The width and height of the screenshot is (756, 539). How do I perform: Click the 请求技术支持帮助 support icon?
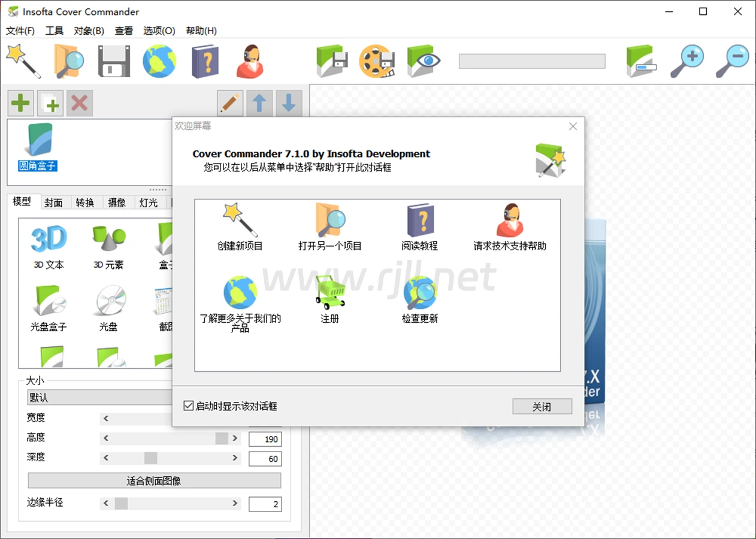pos(510,220)
